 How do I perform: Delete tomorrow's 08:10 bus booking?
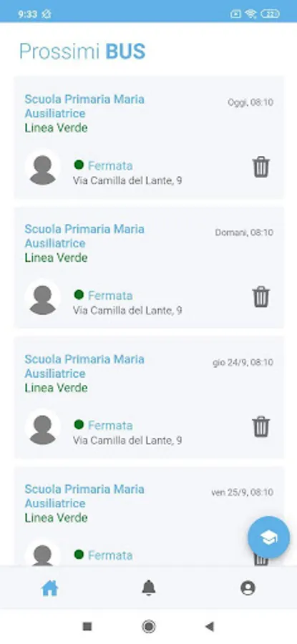(261, 297)
